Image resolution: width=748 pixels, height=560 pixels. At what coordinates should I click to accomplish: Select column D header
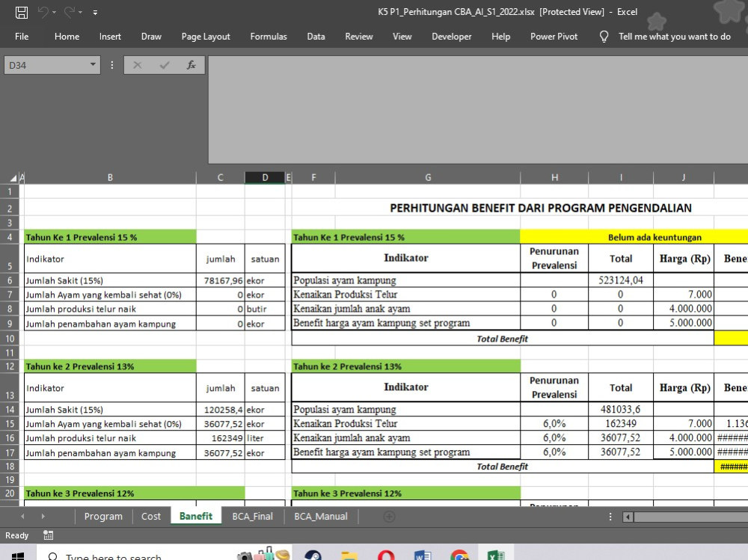click(265, 177)
